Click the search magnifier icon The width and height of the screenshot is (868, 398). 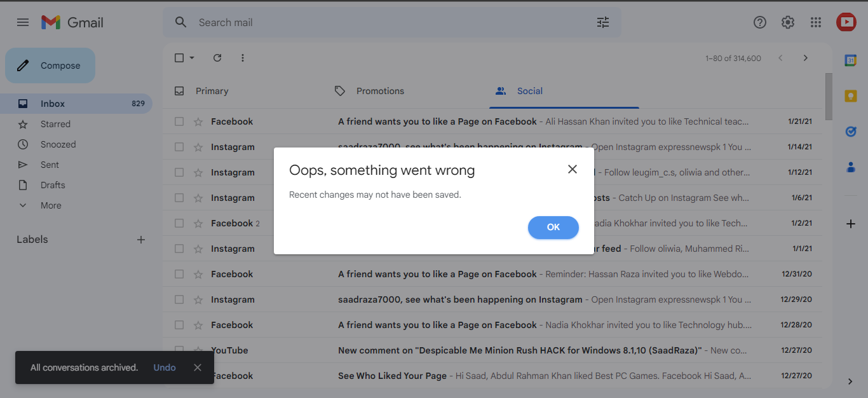181,22
